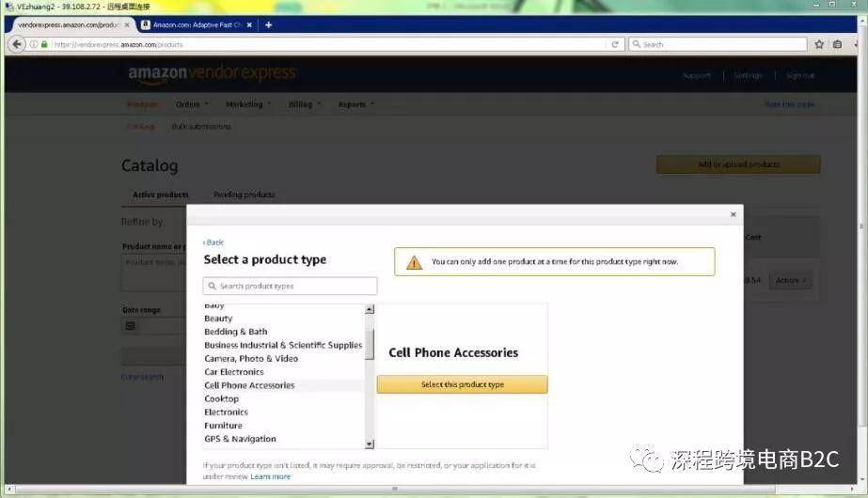
Task: Expand the Orders dropdown menu
Action: click(x=192, y=104)
